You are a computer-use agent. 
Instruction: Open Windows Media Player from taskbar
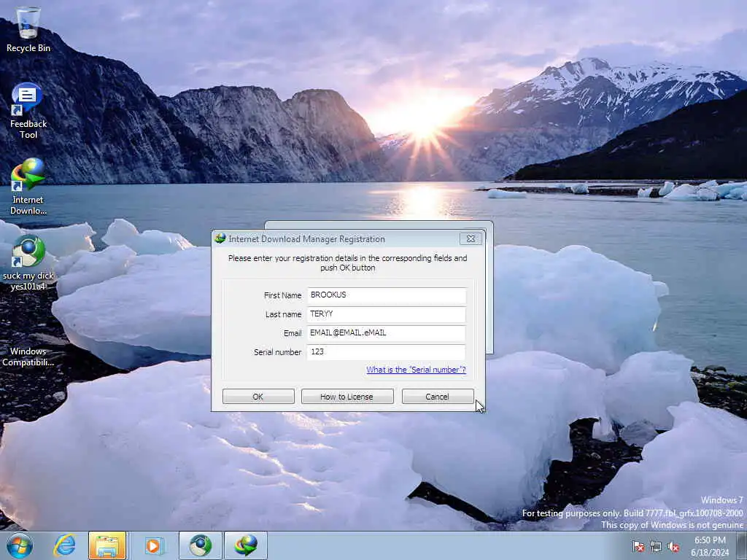[153, 545]
